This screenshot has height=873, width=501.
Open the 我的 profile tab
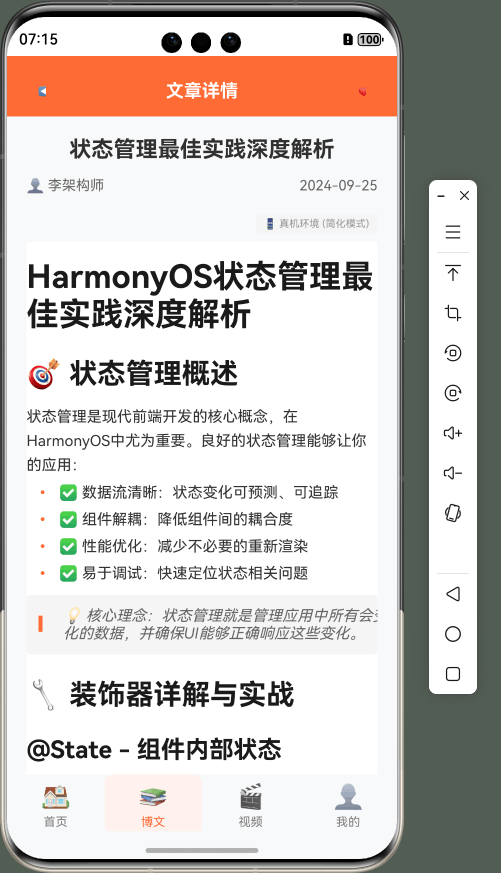click(348, 805)
